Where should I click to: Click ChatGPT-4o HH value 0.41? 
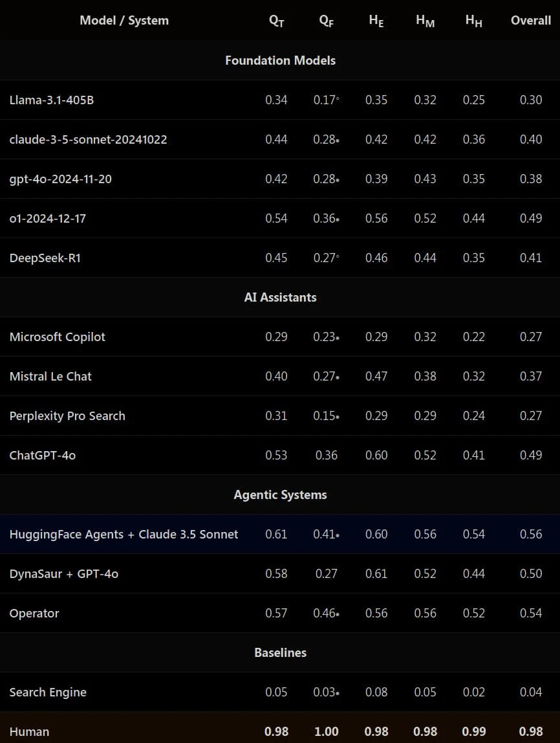[474, 456]
